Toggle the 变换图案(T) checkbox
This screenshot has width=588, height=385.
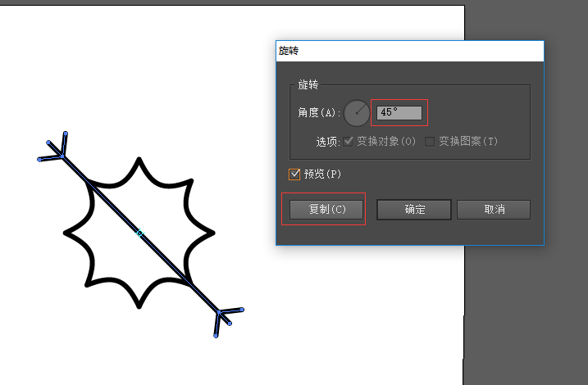430,142
